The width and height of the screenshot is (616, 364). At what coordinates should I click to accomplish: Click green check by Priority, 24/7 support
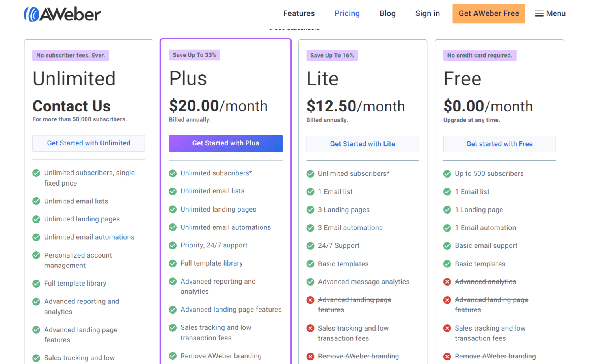173,245
